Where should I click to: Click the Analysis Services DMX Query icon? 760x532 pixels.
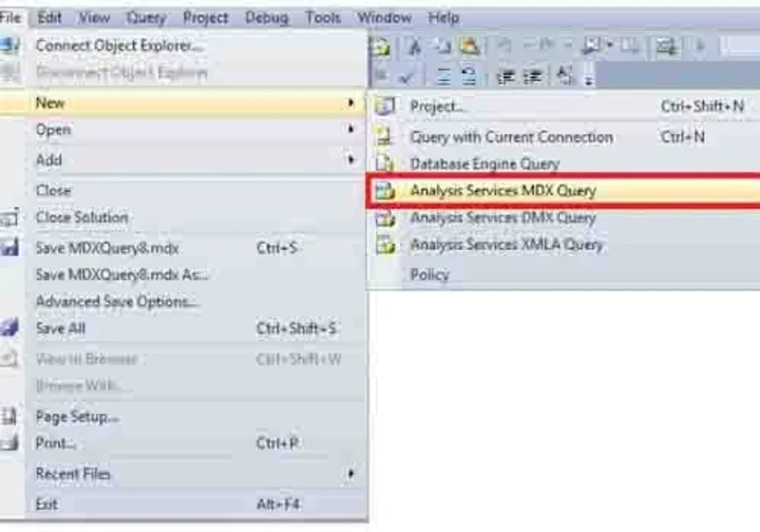click(x=386, y=218)
